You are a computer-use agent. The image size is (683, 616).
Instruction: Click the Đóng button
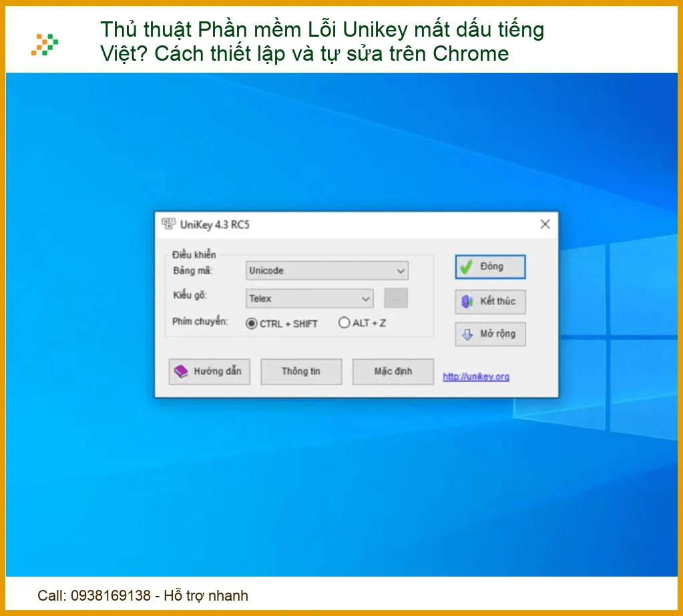tap(491, 267)
